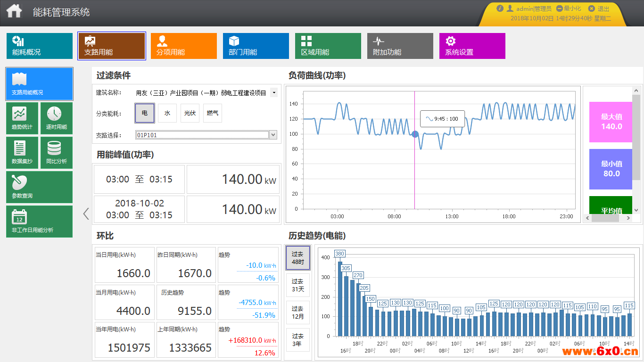Show 过去3年 history
Screen dimensions: 644x362
pos(298,340)
